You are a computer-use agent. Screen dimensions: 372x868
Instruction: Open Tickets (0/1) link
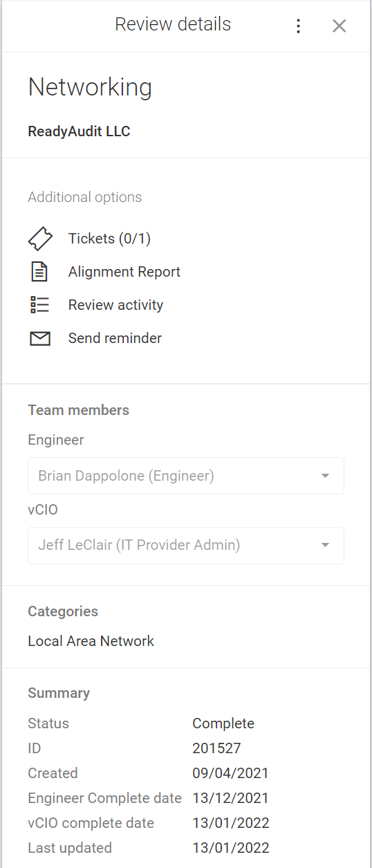pyautogui.click(x=109, y=239)
